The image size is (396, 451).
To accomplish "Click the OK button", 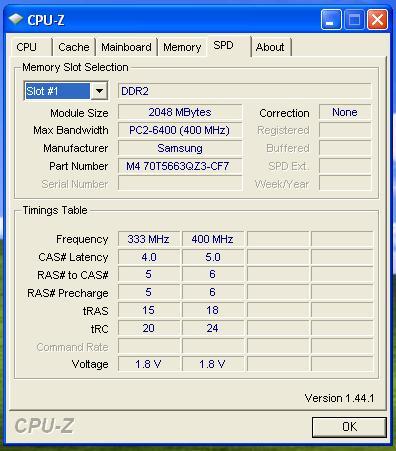I will pos(349,427).
